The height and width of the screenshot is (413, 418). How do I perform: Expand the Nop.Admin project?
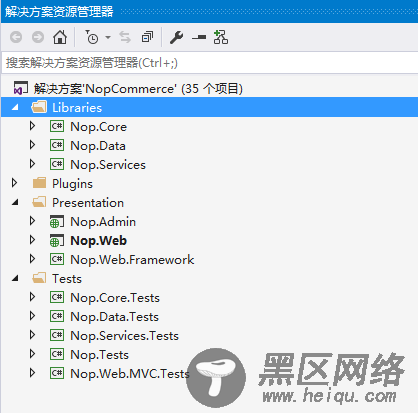pyautogui.click(x=32, y=221)
